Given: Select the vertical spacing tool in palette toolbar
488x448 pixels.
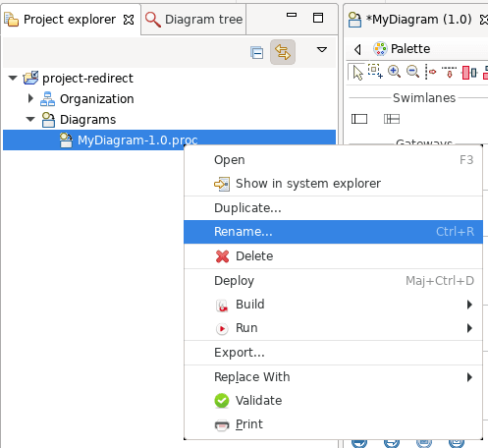Looking at the screenshot, I should (449, 72).
